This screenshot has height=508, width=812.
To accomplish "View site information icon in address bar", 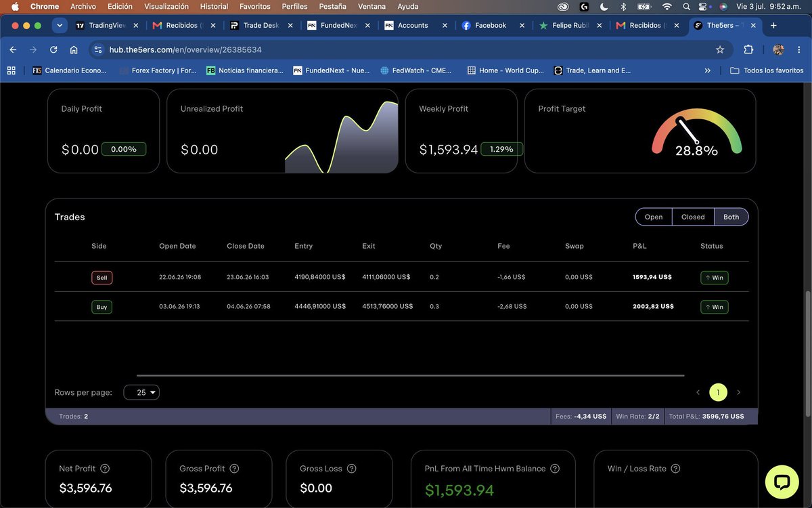I will [x=97, y=49].
